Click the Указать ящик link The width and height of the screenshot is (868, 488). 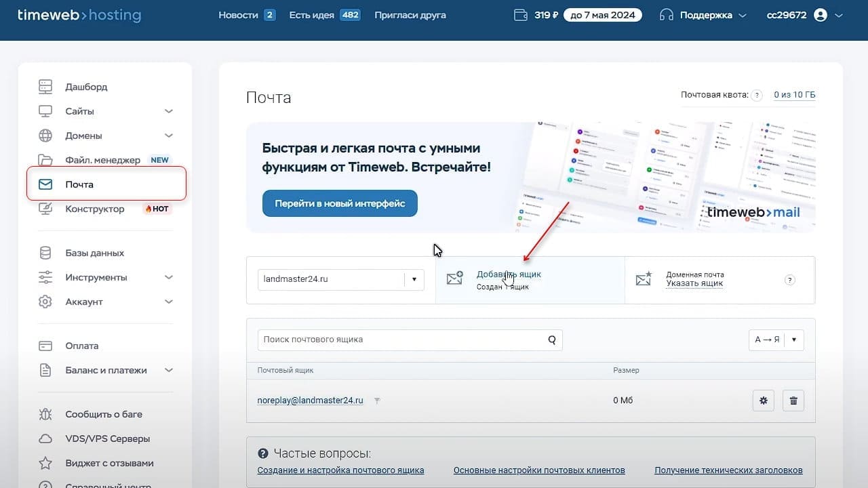(694, 283)
